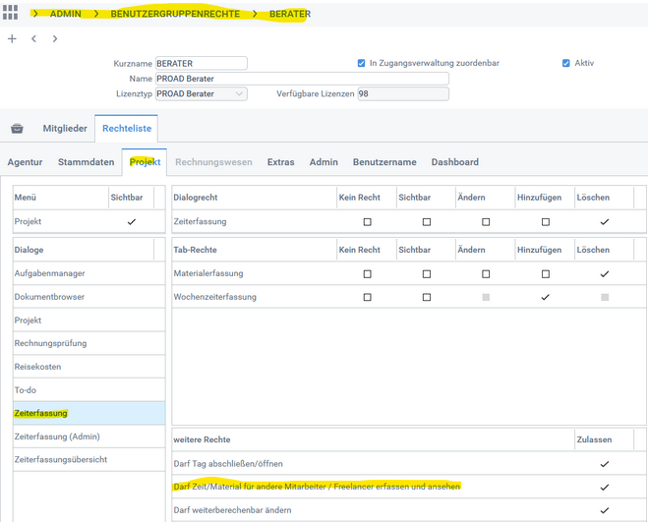Go to previous record with left arrow
Viewport: 650px width, 524px height.
33,39
